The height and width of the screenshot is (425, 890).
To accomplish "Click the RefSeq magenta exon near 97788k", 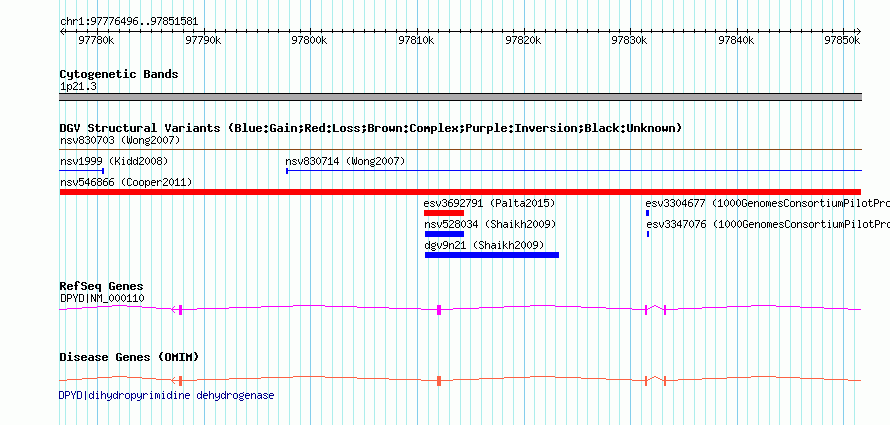I will (x=180, y=309).
